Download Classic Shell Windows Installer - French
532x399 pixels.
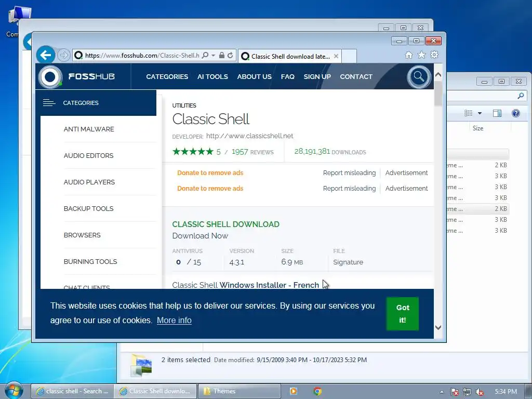[245, 285]
